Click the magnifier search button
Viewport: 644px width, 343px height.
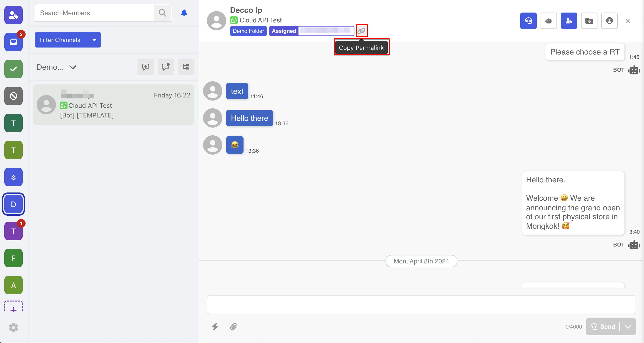tap(163, 13)
